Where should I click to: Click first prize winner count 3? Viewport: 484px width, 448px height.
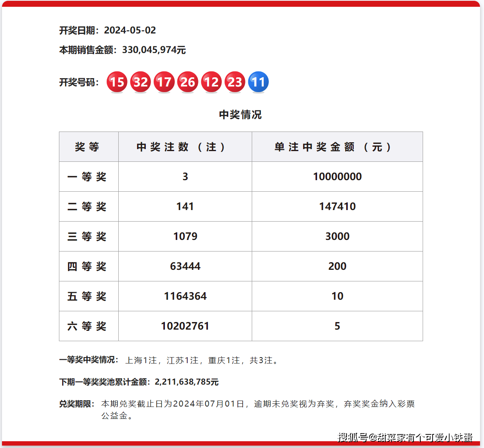point(185,177)
